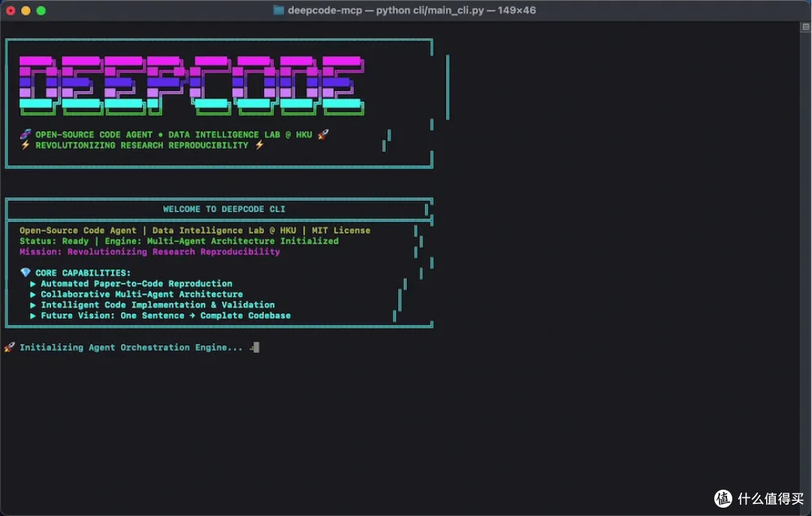Click the rocket emoji after 'LAB @ HKU'
812x516 pixels.
click(323, 134)
